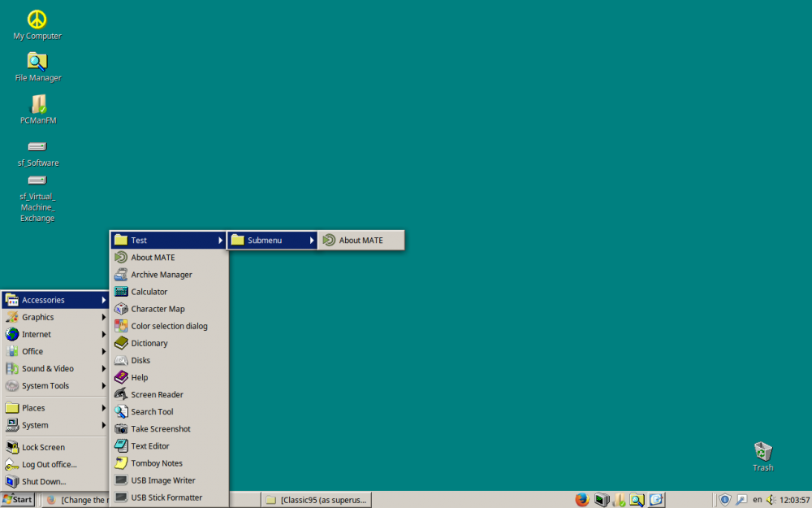Open the Sound & Video menu category
Screen dimensions: 812x508
point(55,368)
